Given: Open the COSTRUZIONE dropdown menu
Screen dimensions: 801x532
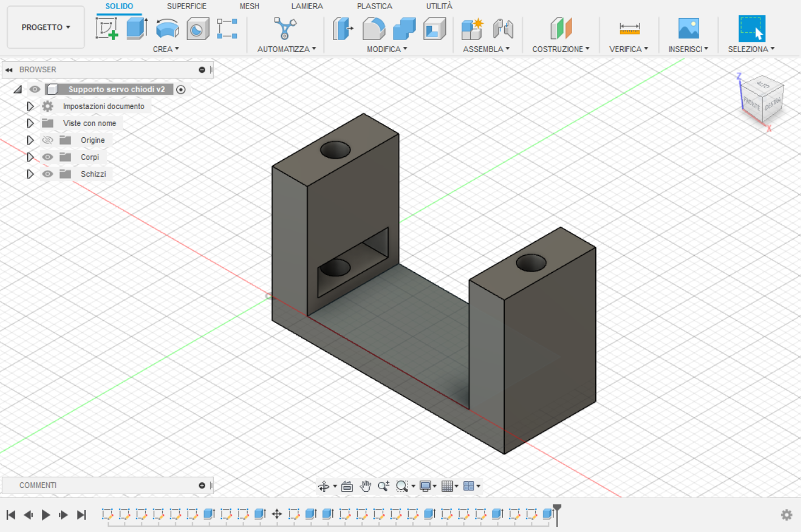Looking at the screenshot, I should coord(561,49).
